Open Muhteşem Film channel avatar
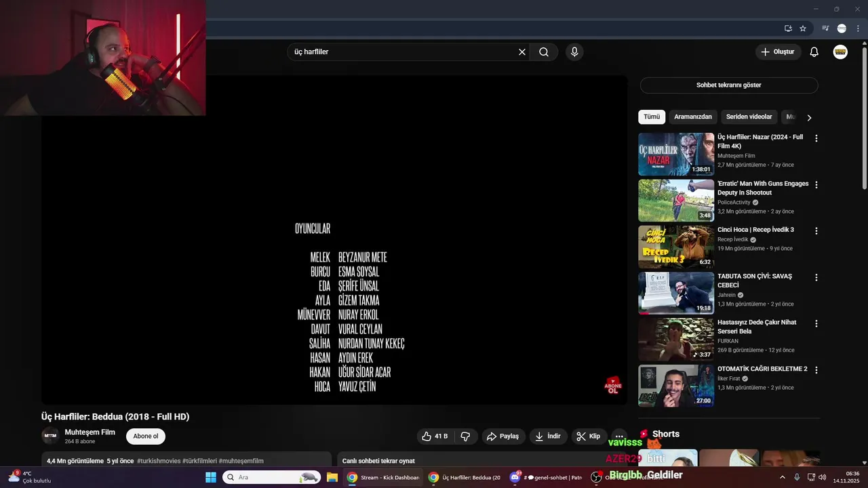 (x=50, y=436)
